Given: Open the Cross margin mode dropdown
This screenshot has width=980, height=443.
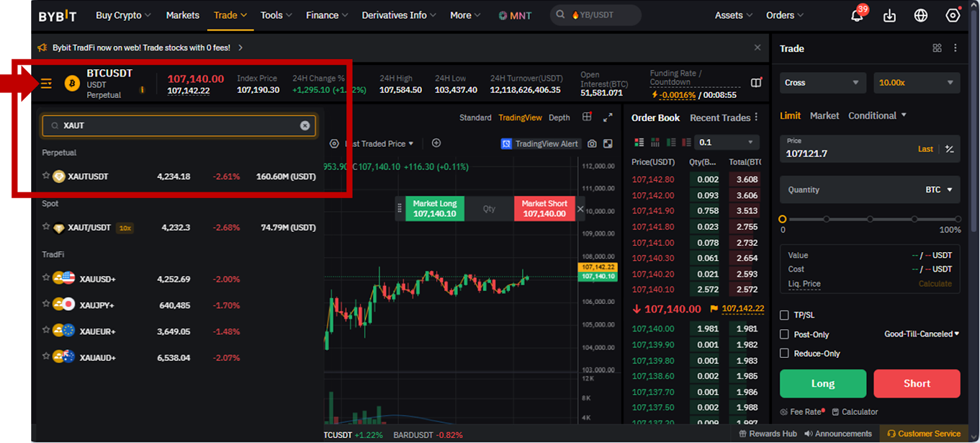Looking at the screenshot, I should (x=823, y=83).
